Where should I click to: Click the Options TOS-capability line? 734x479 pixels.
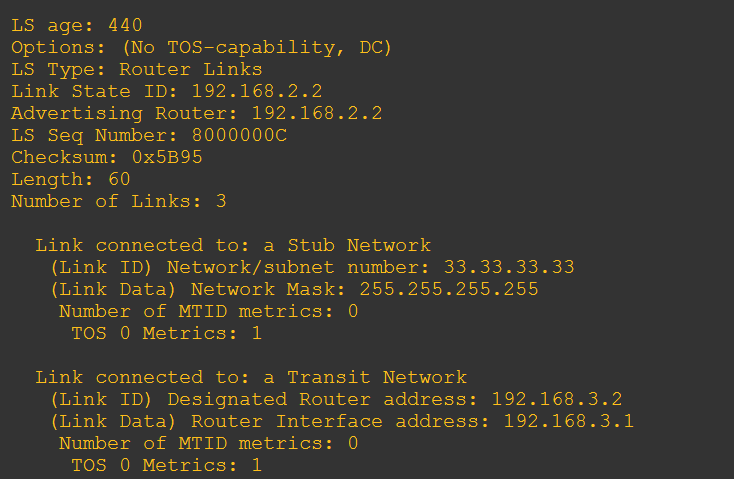coord(201,48)
